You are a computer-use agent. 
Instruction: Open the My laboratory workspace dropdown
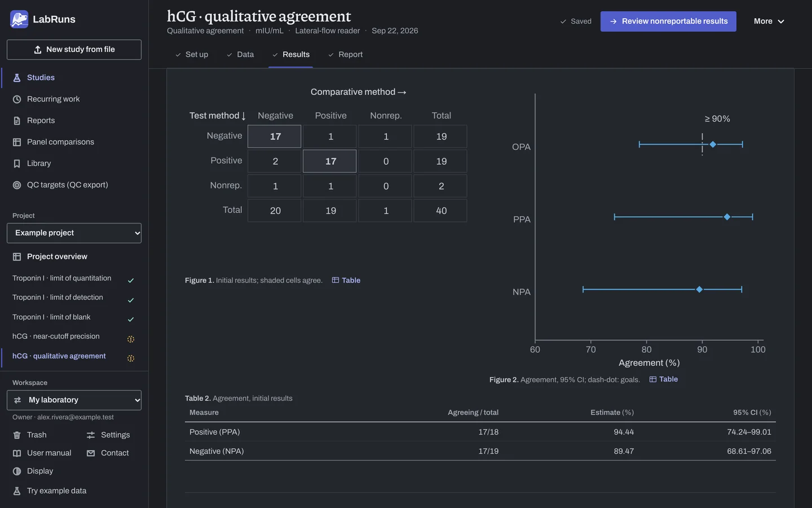tap(74, 400)
